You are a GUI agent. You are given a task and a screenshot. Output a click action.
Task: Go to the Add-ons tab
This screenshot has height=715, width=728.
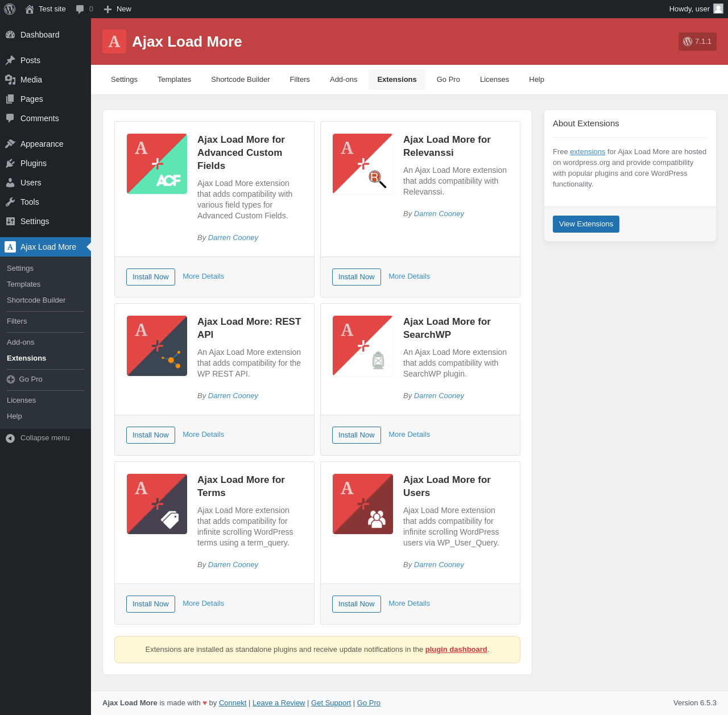tap(344, 80)
